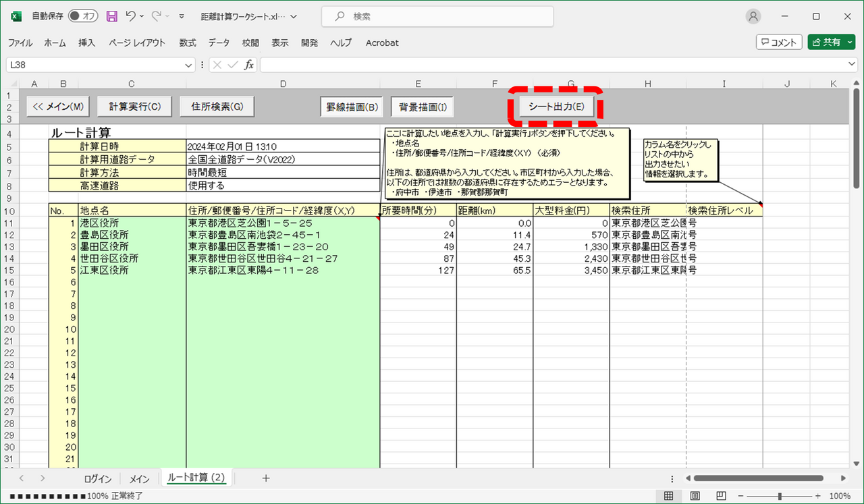This screenshot has height=504, width=864.
Task: Open the file name dropdown in title bar
Action: (292, 16)
